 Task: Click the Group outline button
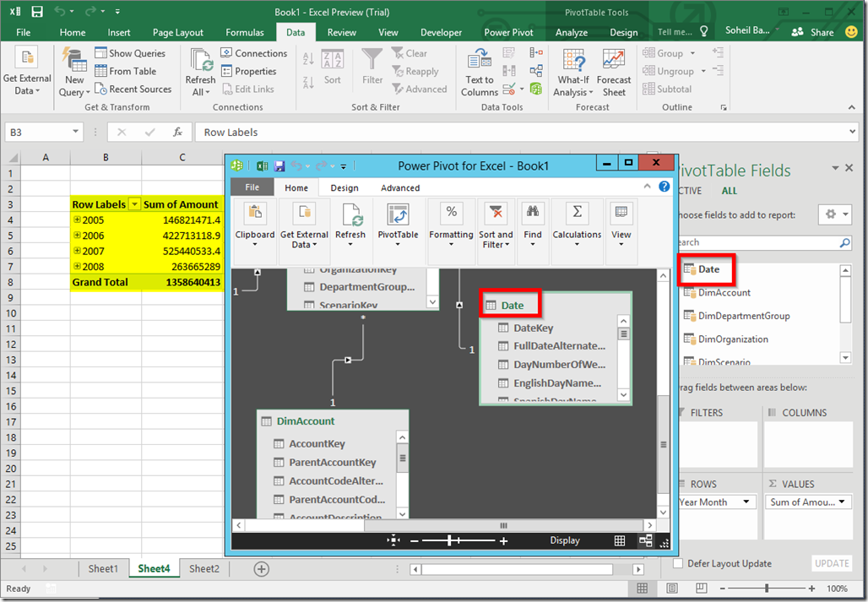pyautogui.click(x=669, y=53)
